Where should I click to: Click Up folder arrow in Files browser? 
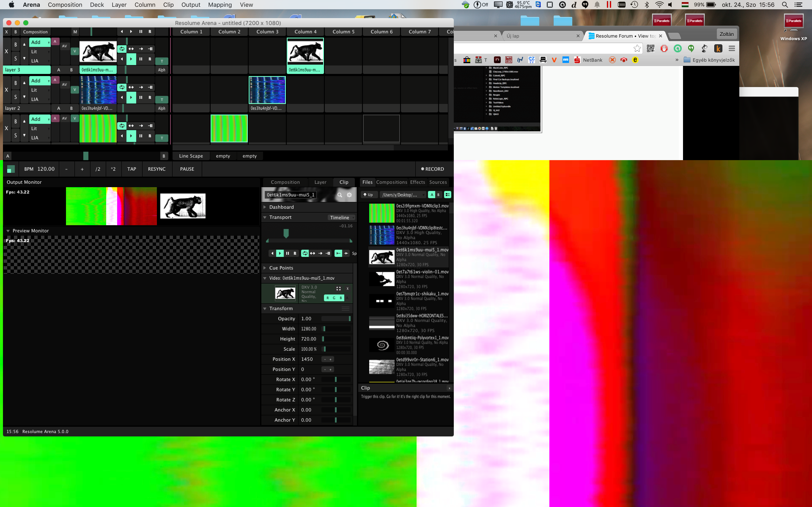coord(368,195)
